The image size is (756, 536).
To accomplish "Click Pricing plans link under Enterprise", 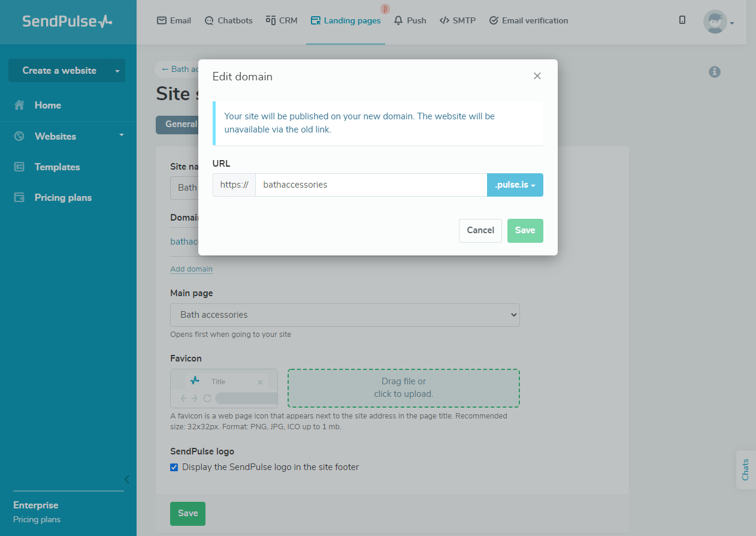I will pos(37,519).
